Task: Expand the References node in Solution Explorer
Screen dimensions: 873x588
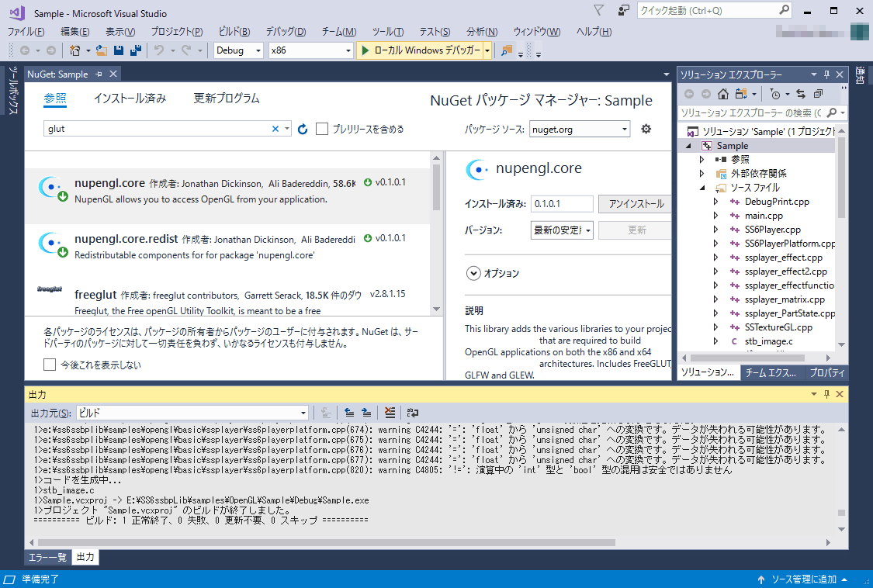Action: point(702,159)
